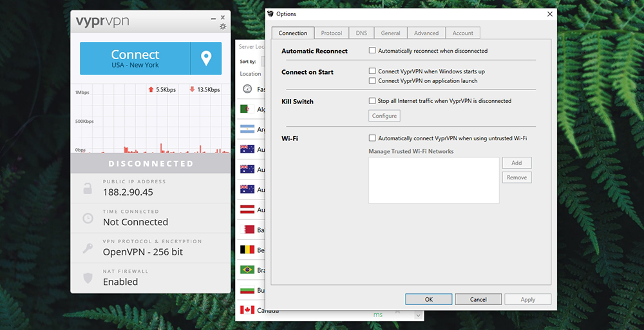Click the unlocked padlock icon beside Public IP
The height and width of the screenshot is (330, 644).
pyautogui.click(x=88, y=188)
